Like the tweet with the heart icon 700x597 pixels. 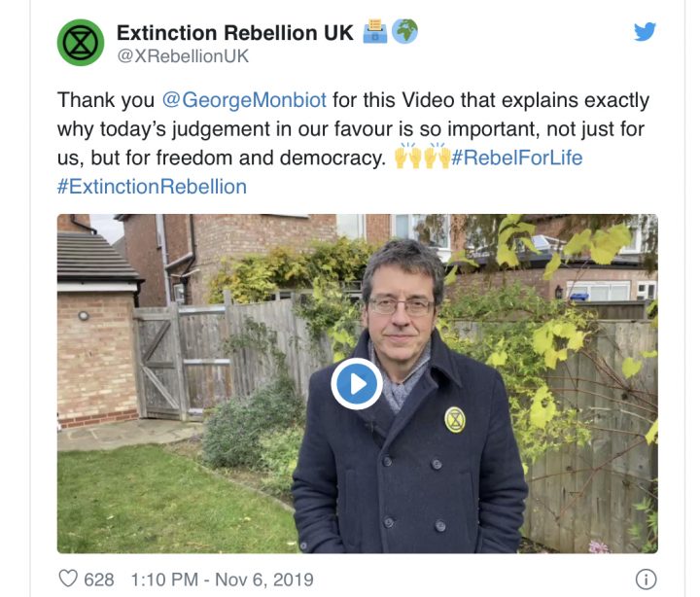click(68, 579)
